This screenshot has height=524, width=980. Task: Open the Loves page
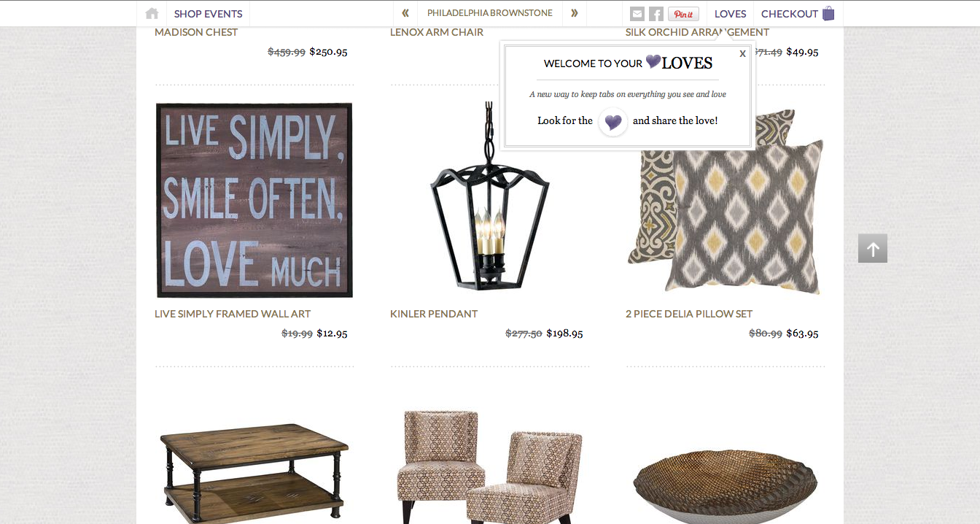pos(730,14)
